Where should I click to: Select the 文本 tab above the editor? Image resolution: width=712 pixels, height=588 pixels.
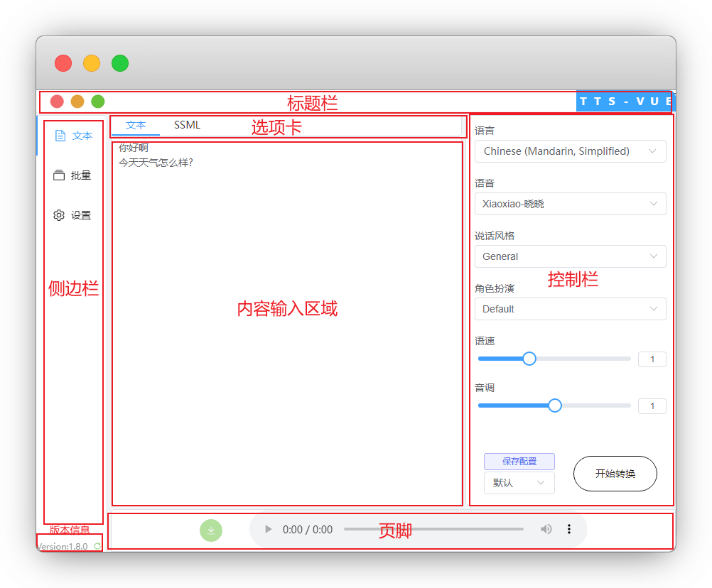click(136, 125)
